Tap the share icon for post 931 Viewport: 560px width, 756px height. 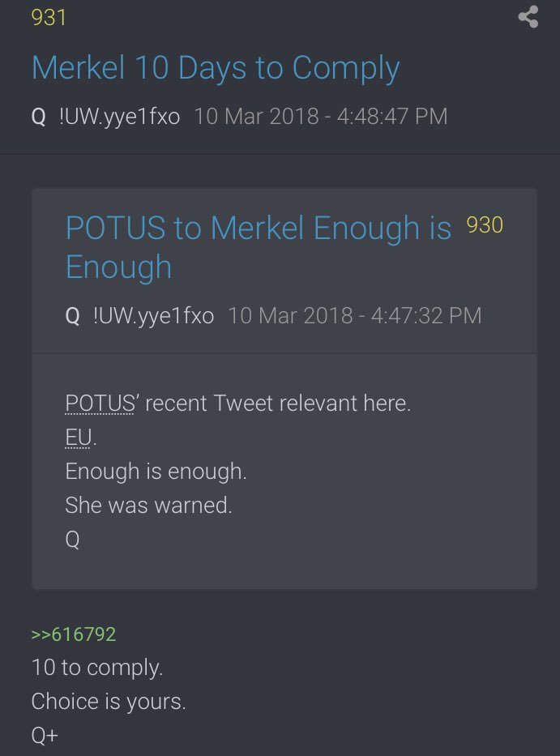pyautogui.click(x=528, y=17)
